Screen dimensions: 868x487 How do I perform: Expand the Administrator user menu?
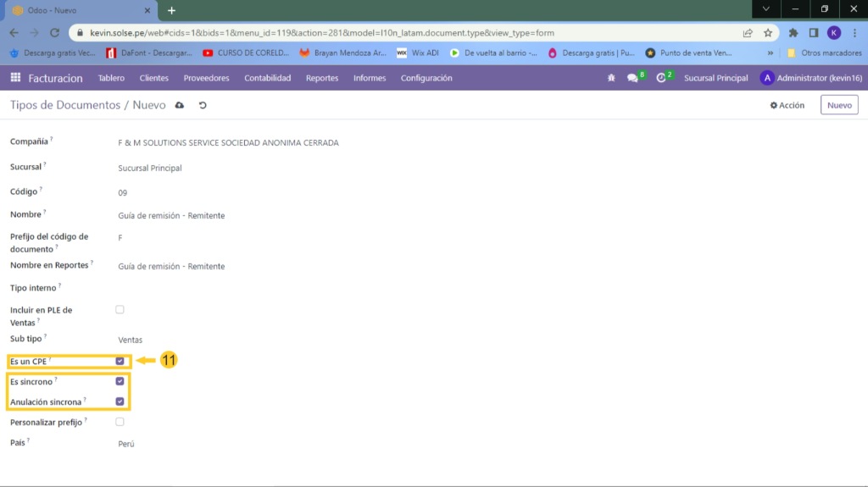(x=810, y=78)
